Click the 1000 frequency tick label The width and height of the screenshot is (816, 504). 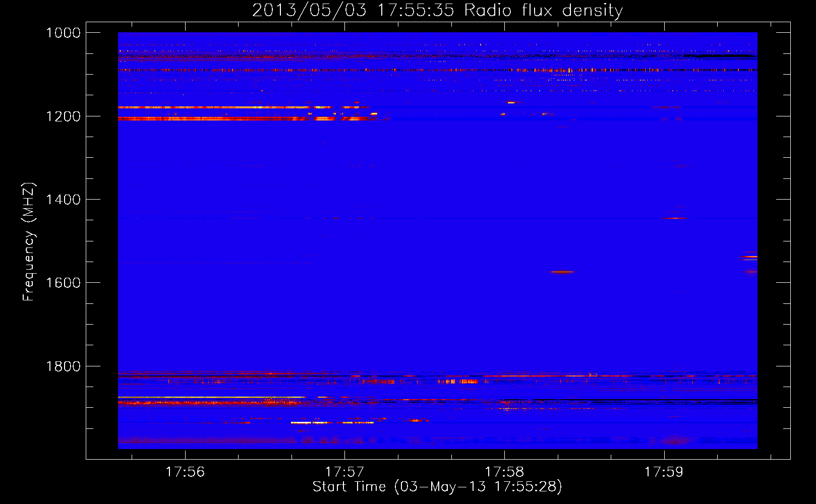coord(63,33)
